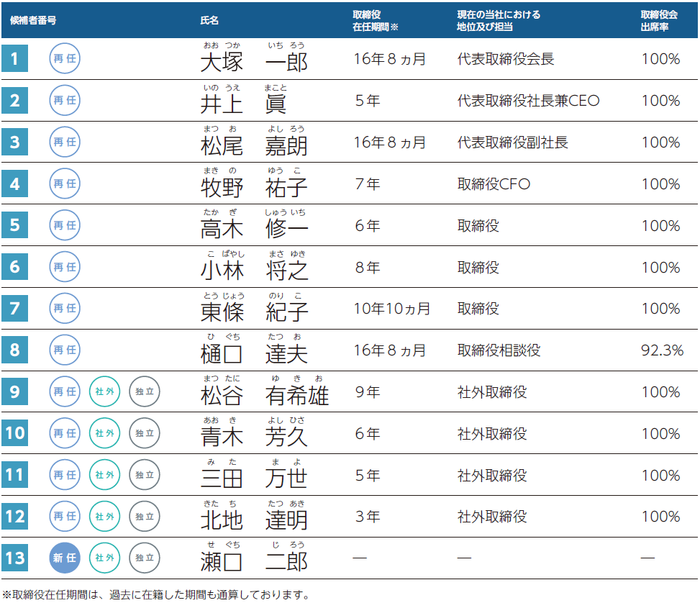Image resolution: width=700 pixels, height=603 pixels.
Task: Select the name 井上 眞
Action: click(x=243, y=104)
